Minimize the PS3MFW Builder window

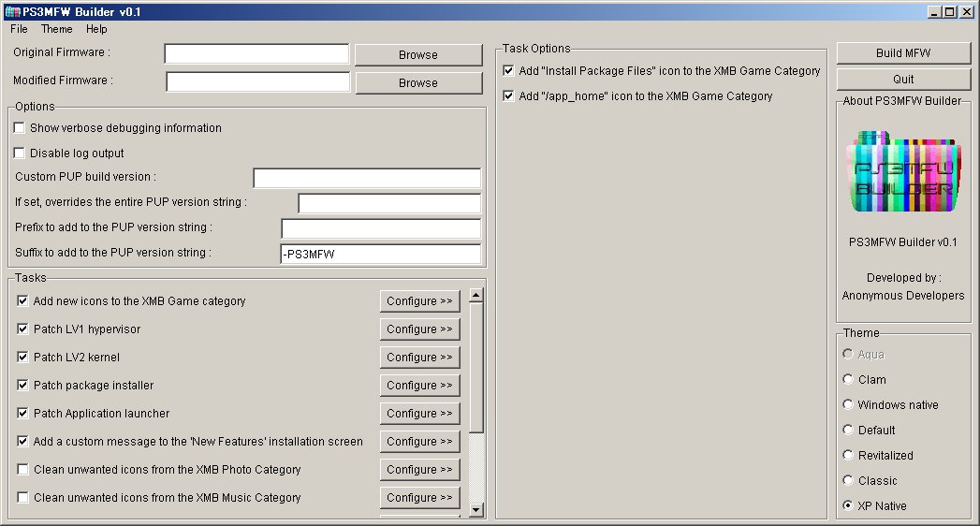coord(934,12)
